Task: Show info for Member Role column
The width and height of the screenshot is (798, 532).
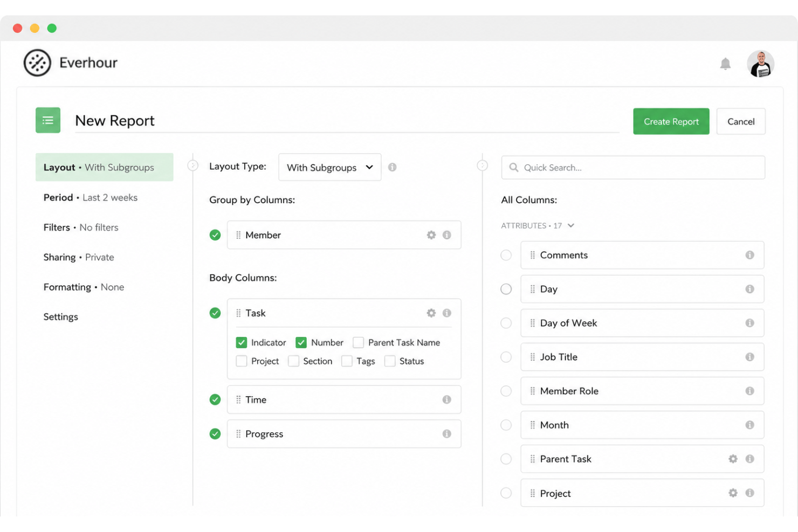Action: point(749,391)
